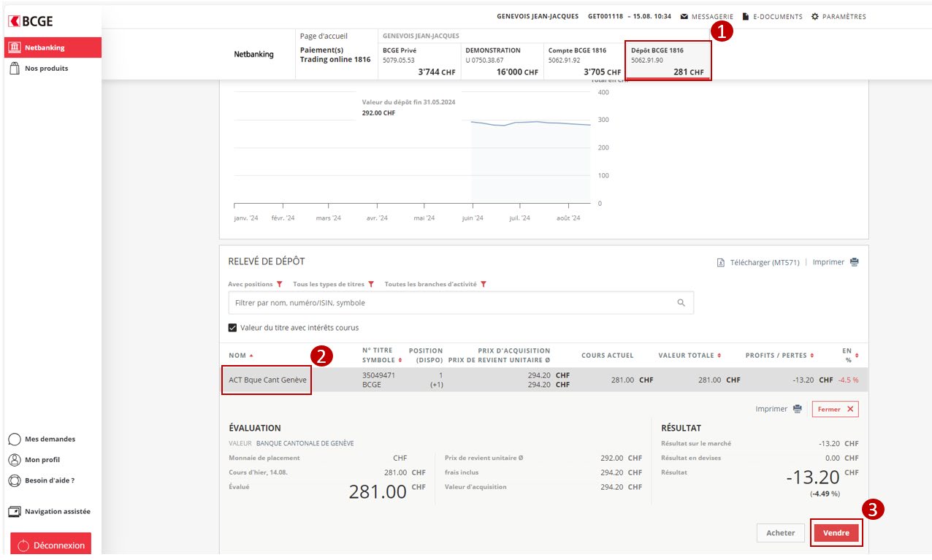Image resolution: width=932 pixels, height=560 pixels.
Task: Open Paiement(s) Trading online 1816
Action: tap(335, 55)
